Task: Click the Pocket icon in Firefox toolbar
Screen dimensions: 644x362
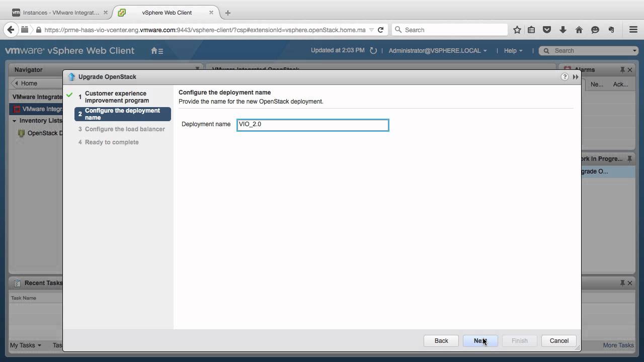Action: pos(547,30)
